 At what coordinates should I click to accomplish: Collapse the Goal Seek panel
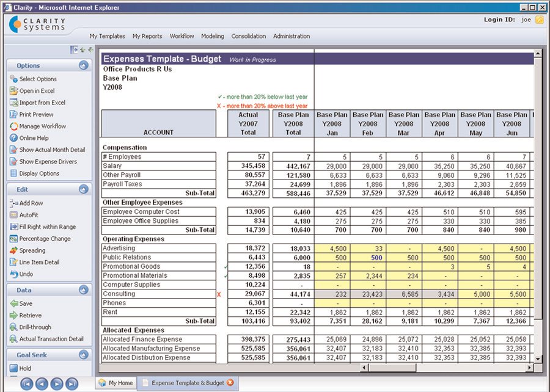point(84,355)
